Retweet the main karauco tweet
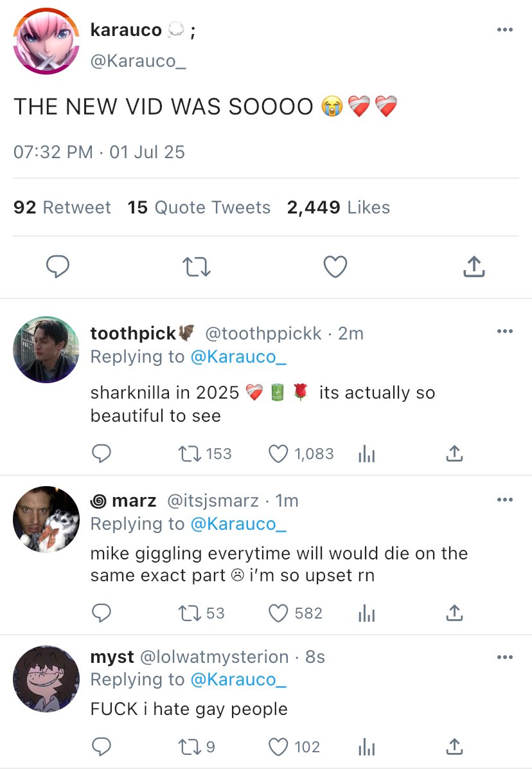Screen dimensions: 532x769 click(x=196, y=267)
